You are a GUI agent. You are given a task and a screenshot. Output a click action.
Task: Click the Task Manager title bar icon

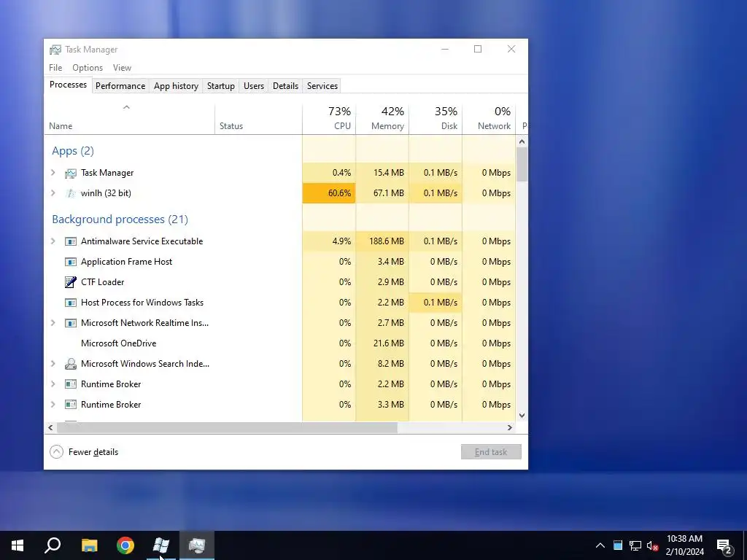pos(55,50)
